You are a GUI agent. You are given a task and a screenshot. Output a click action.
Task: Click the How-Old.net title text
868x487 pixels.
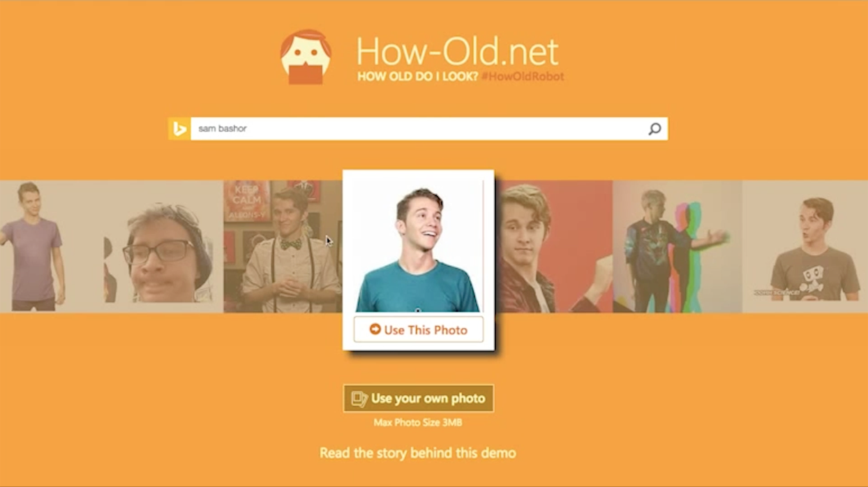458,52
